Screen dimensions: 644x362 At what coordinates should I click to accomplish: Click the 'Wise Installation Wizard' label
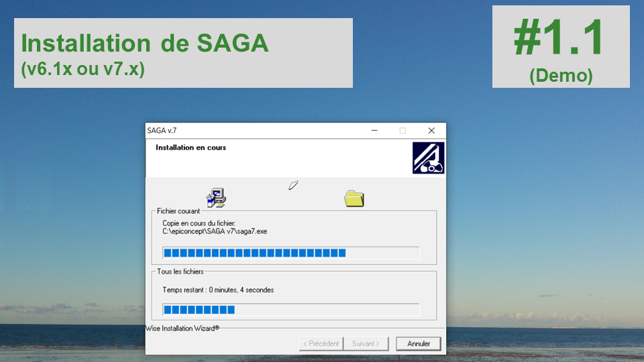tap(182, 328)
